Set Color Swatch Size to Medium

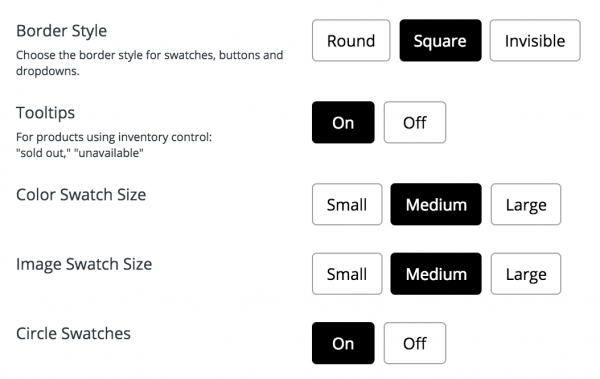click(x=436, y=204)
